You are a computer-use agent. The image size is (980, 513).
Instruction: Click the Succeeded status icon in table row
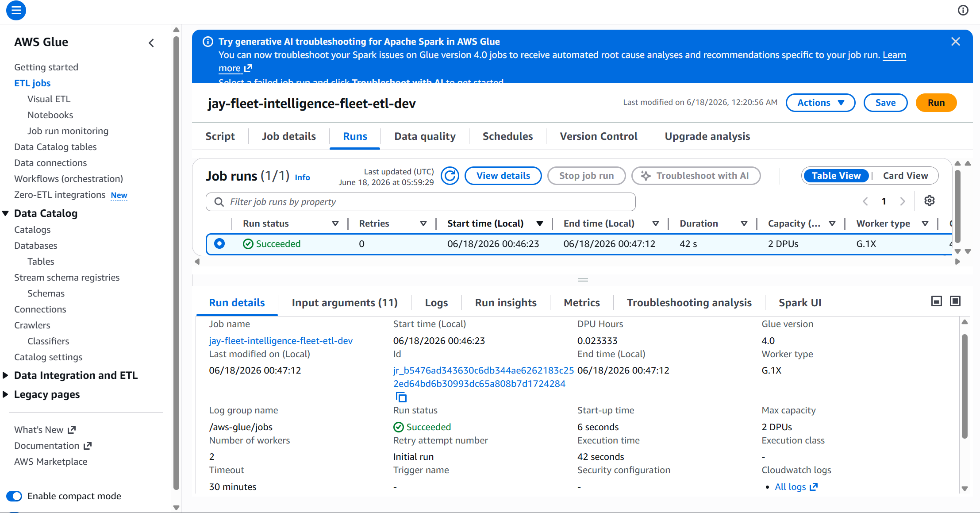click(248, 244)
